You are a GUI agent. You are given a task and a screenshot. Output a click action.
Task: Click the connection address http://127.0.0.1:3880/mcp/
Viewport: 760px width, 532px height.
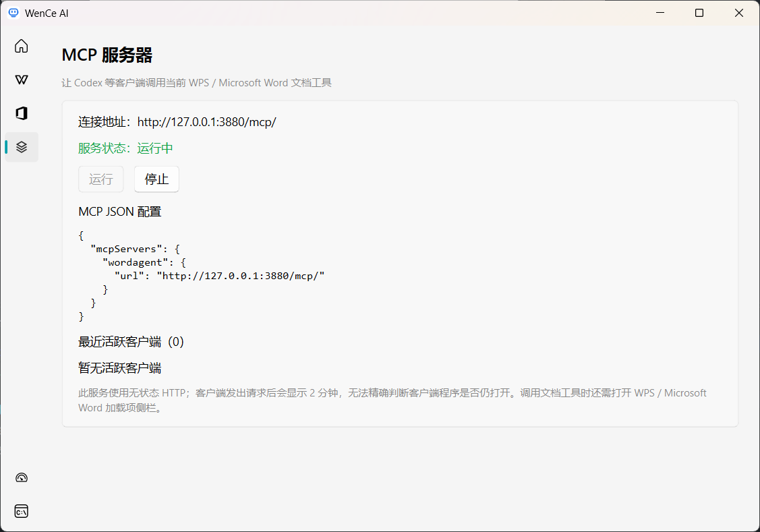[x=206, y=122]
